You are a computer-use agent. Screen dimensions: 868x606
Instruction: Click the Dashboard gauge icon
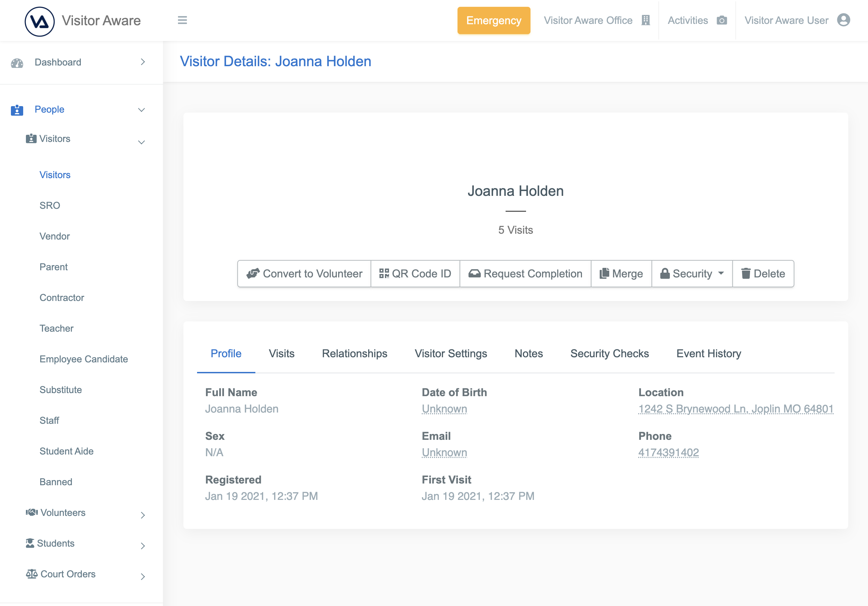[17, 62]
